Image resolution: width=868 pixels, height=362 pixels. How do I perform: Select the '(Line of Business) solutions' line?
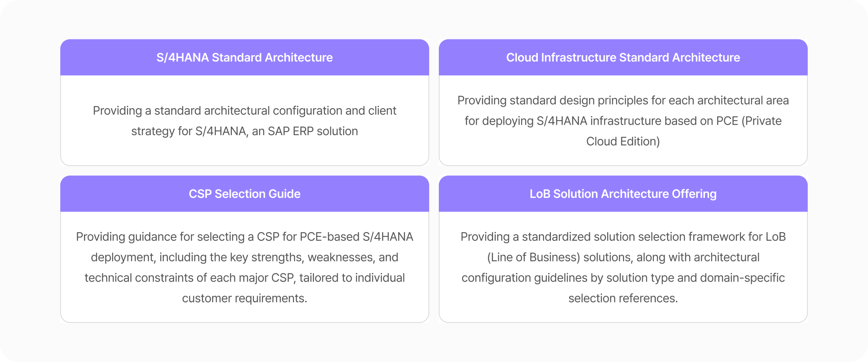point(623,257)
